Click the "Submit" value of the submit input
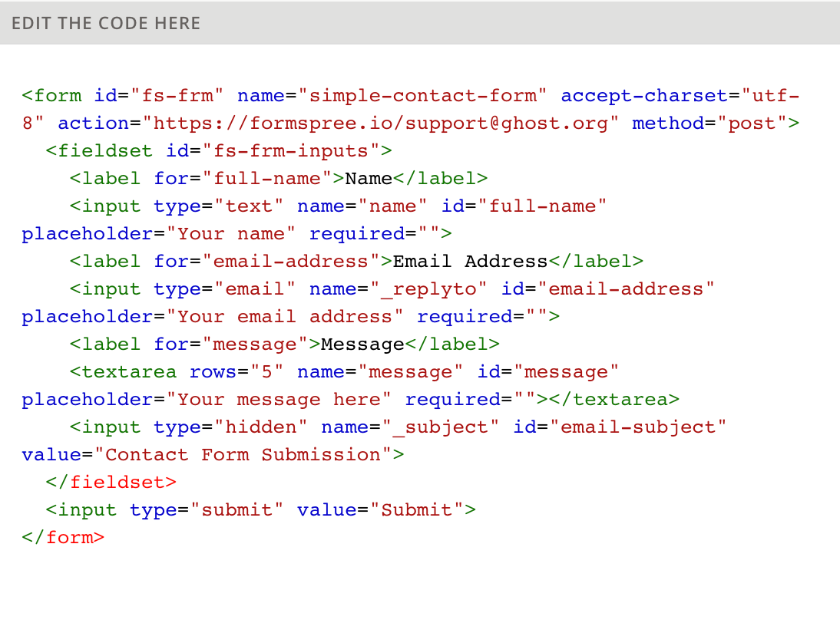This screenshot has height=623, width=840. (x=417, y=510)
